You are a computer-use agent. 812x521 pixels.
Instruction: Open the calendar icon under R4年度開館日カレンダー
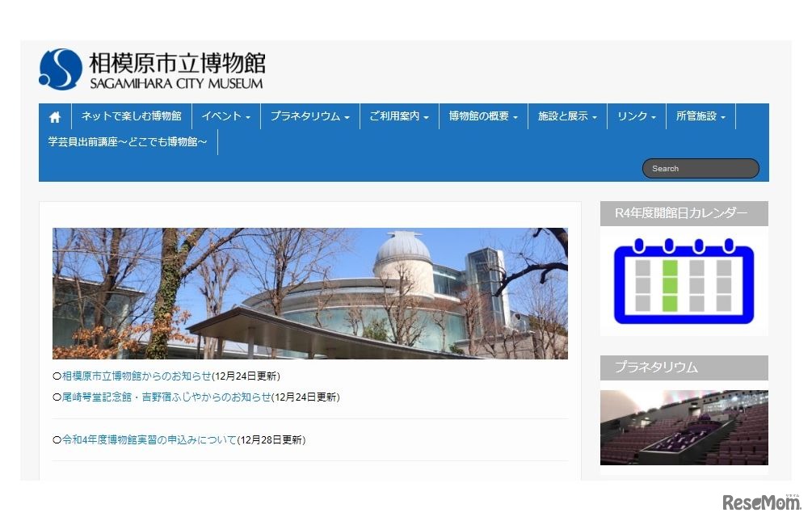point(683,280)
